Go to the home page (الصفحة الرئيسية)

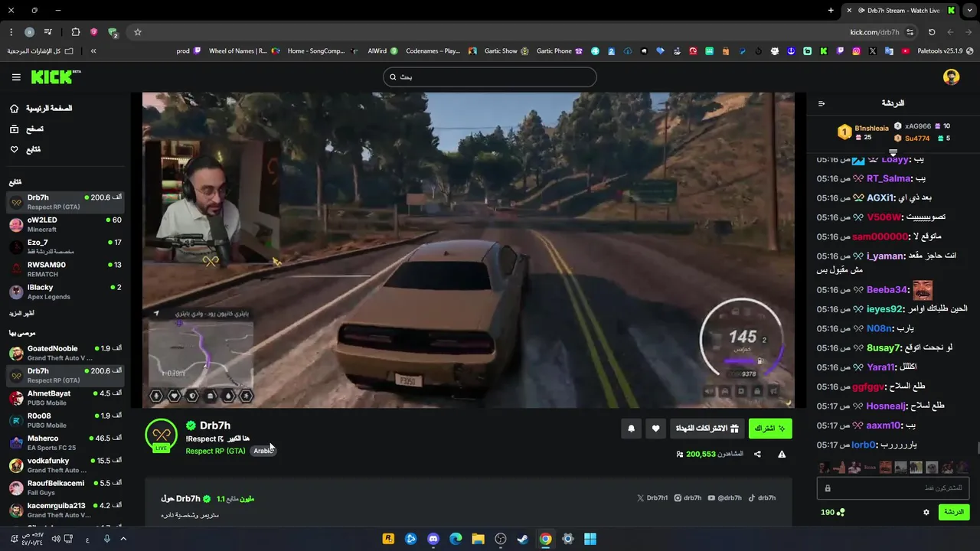click(42, 109)
